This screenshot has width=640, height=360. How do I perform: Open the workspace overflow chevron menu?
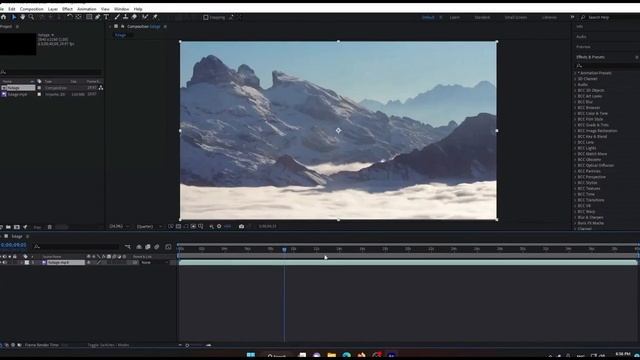click(572, 17)
